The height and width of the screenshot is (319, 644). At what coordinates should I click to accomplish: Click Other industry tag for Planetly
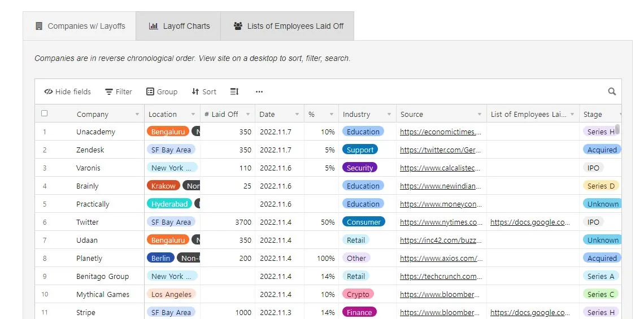point(356,258)
